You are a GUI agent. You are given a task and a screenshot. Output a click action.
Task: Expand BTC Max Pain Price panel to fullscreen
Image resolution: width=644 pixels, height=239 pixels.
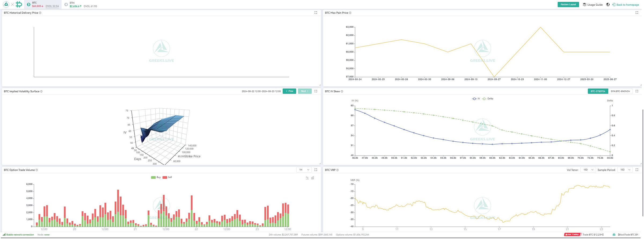[x=637, y=13]
